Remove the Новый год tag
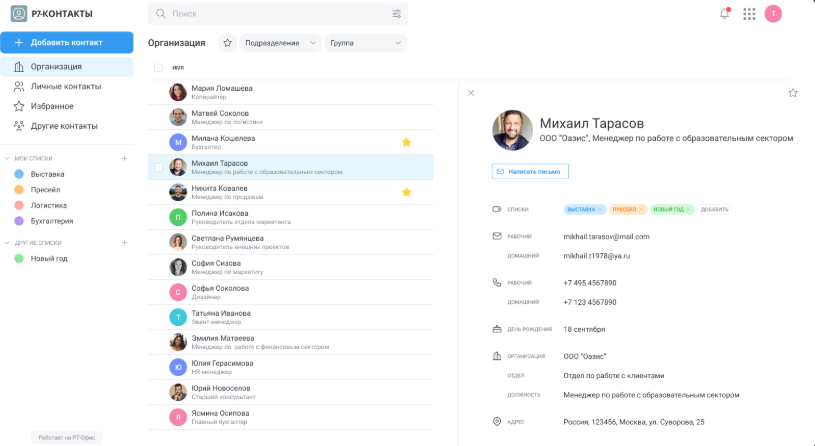The image size is (815, 446). [689, 209]
